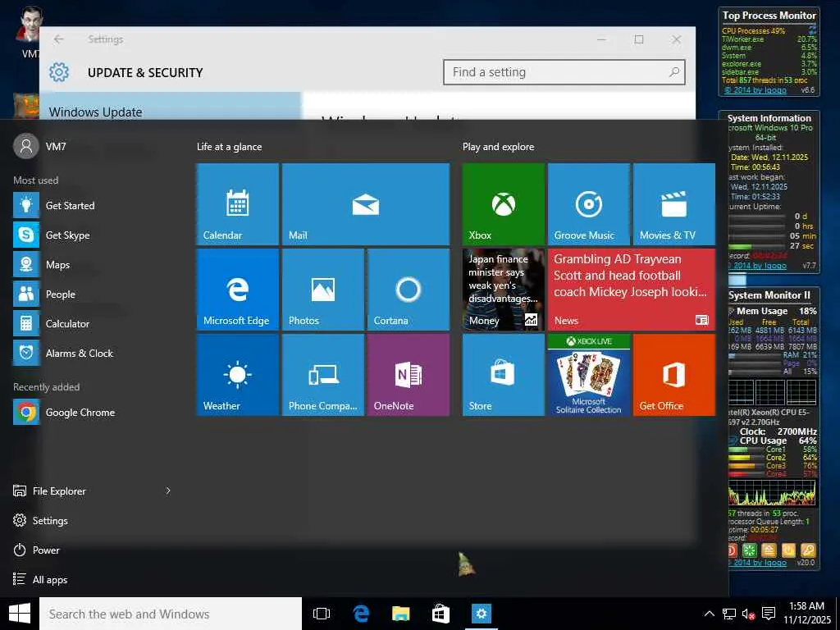Switch to Settings app on taskbar
The height and width of the screenshot is (630, 840).
pos(481,614)
